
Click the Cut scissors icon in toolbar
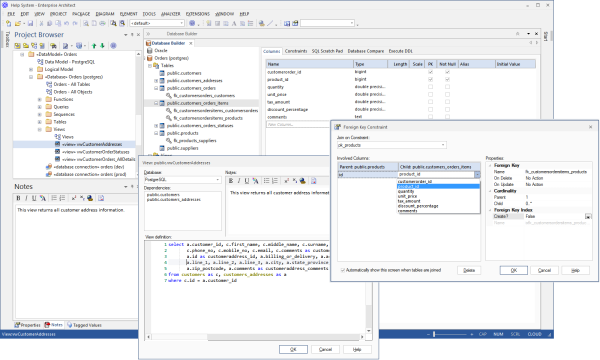(x=41, y=23)
